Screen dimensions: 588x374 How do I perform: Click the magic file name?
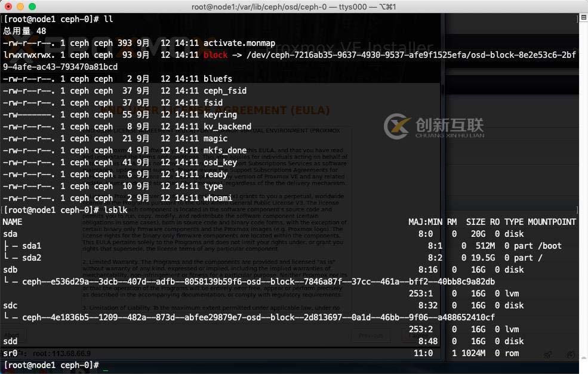216,138
